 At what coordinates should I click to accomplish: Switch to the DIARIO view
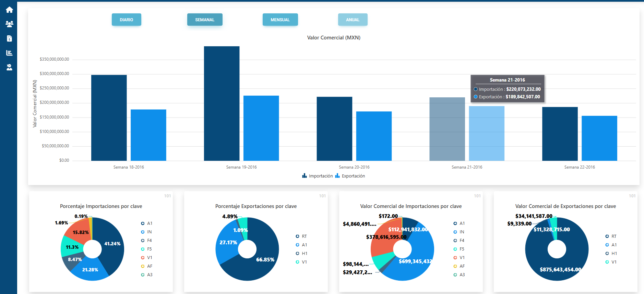pyautogui.click(x=126, y=20)
